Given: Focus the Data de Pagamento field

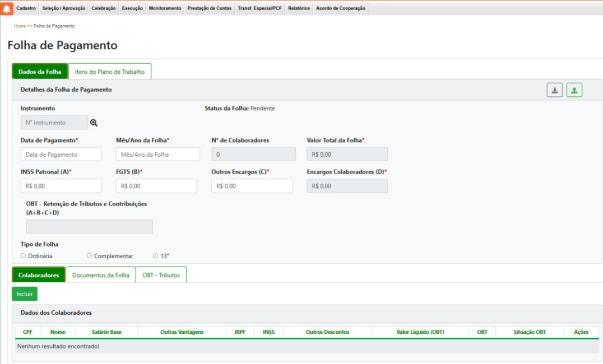Looking at the screenshot, I should (61, 155).
